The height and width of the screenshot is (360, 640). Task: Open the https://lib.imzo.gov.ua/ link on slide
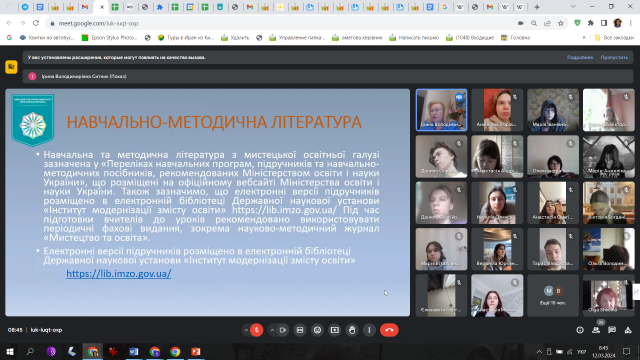(118, 273)
